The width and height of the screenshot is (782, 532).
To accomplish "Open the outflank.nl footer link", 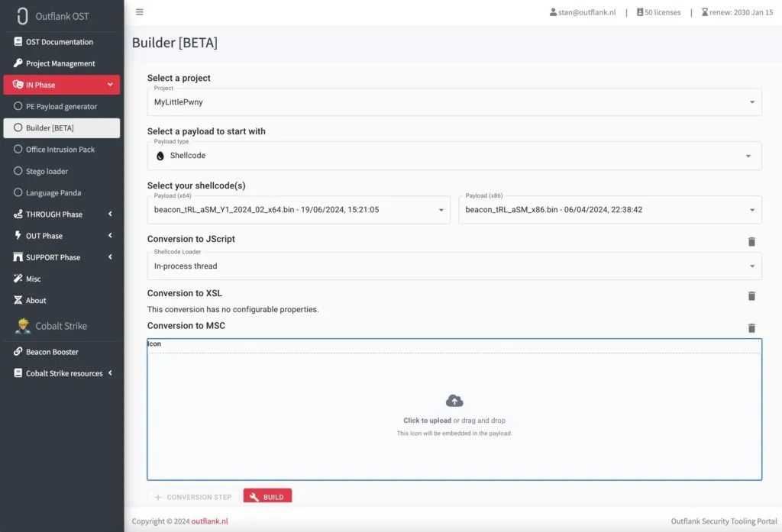I will tap(209, 521).
